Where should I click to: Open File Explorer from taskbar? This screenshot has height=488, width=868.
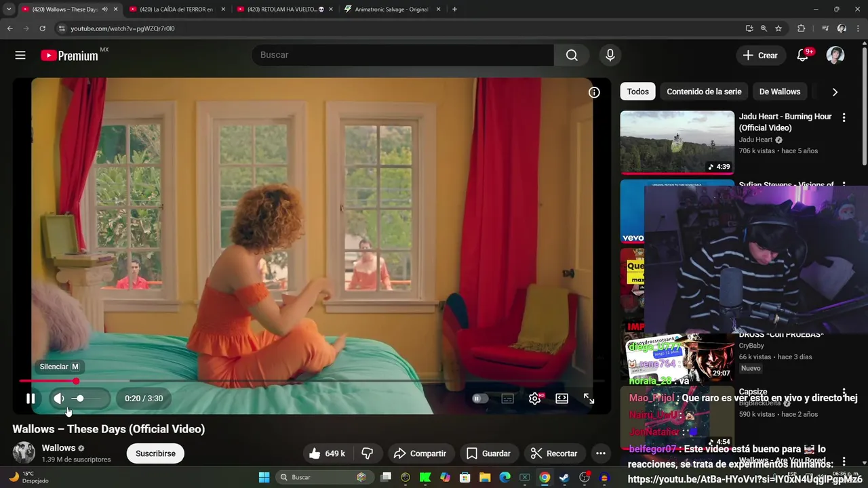tap(485, 477)
